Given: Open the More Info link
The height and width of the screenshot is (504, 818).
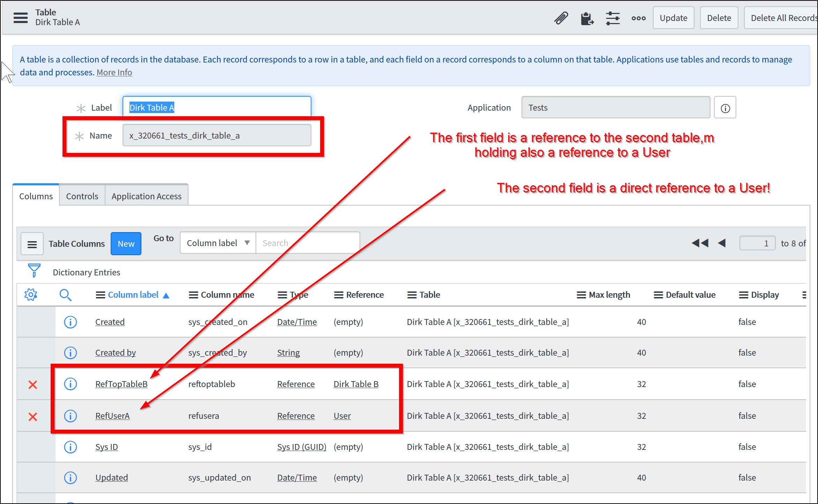Looking at the screenshot, I should click(114, 73).
